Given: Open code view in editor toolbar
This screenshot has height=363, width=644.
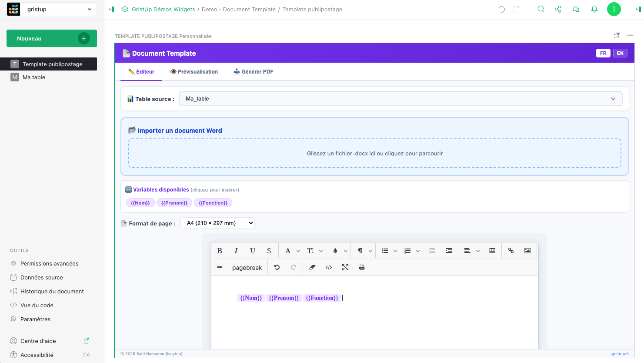Looking at the screenshot, I should coord(329,267).
